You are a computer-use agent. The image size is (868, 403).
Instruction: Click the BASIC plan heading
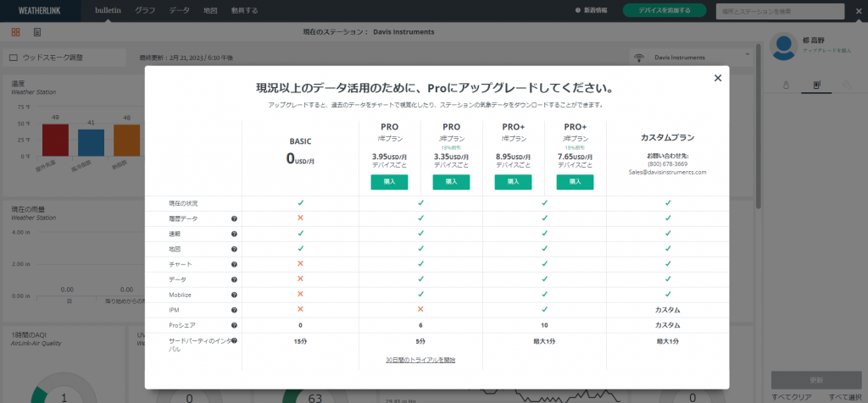point(301,141)
